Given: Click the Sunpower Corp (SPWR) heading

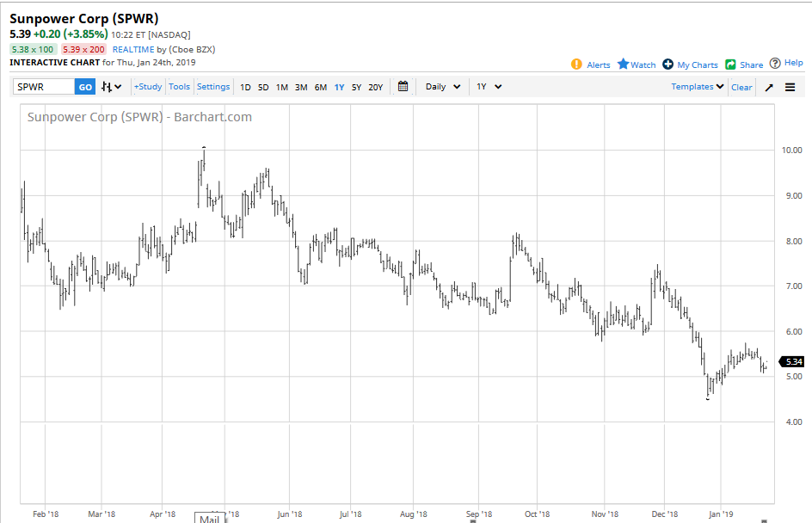Looking at the screenshot, I should pyautogui.click(x=84, y=19).
